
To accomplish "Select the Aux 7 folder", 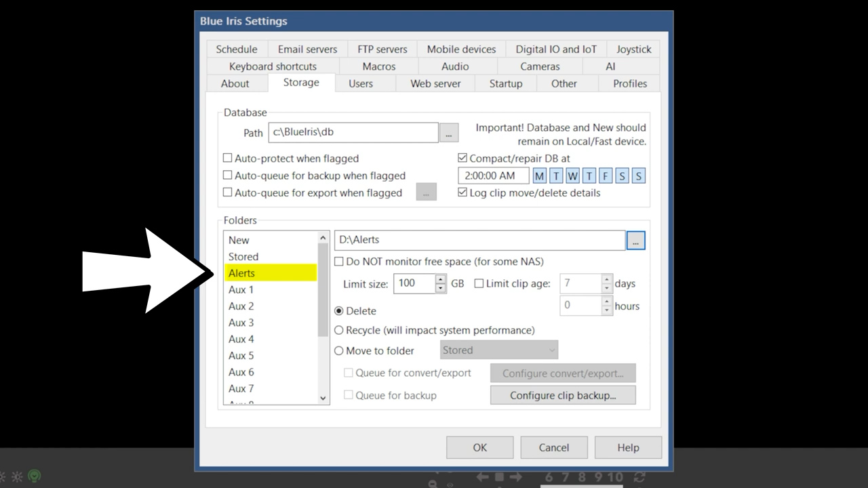I will tap(271, 388).
